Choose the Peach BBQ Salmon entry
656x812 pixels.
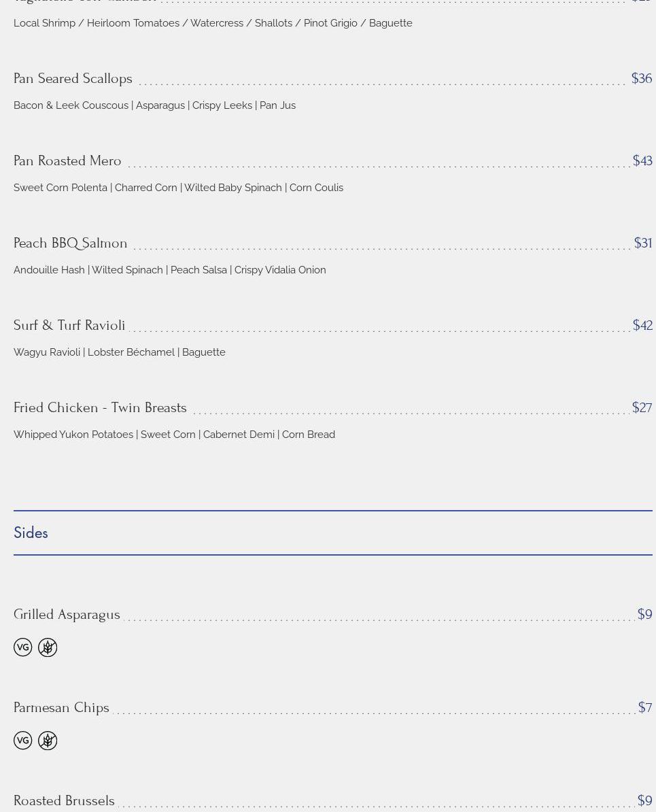pos(71,243)
